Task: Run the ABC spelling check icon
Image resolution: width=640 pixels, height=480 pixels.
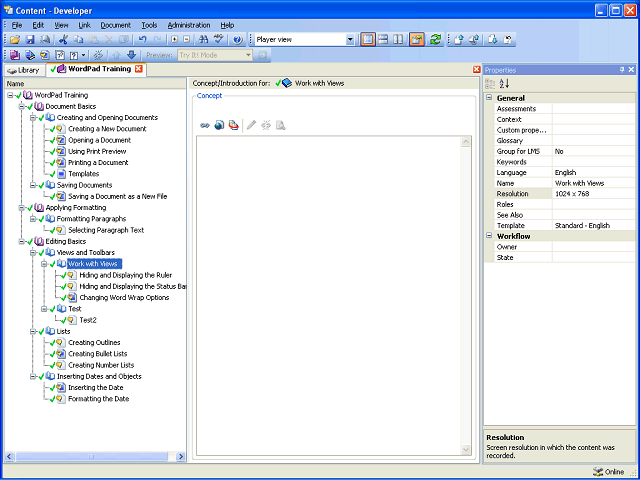Action: pyautogui.click(x=219, y=40)
